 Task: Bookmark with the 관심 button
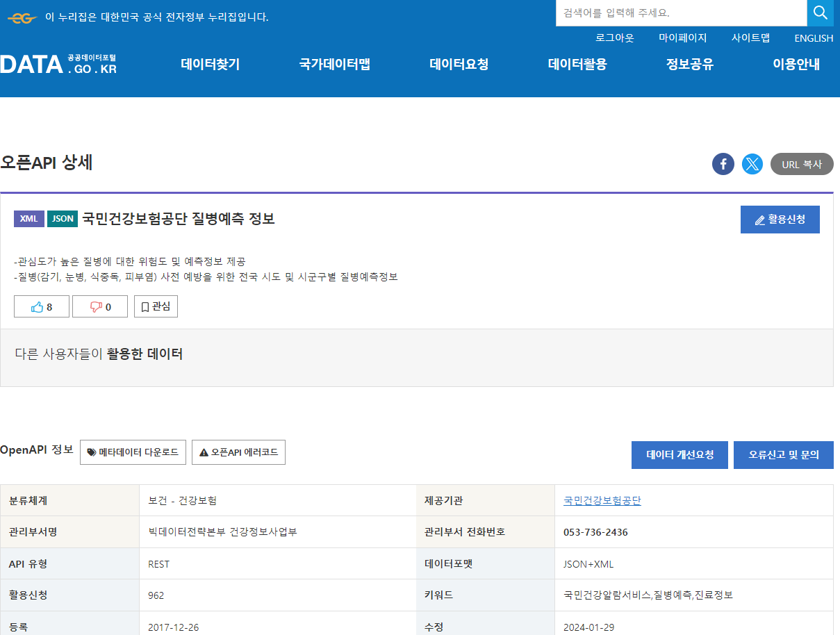click(156, 306)
